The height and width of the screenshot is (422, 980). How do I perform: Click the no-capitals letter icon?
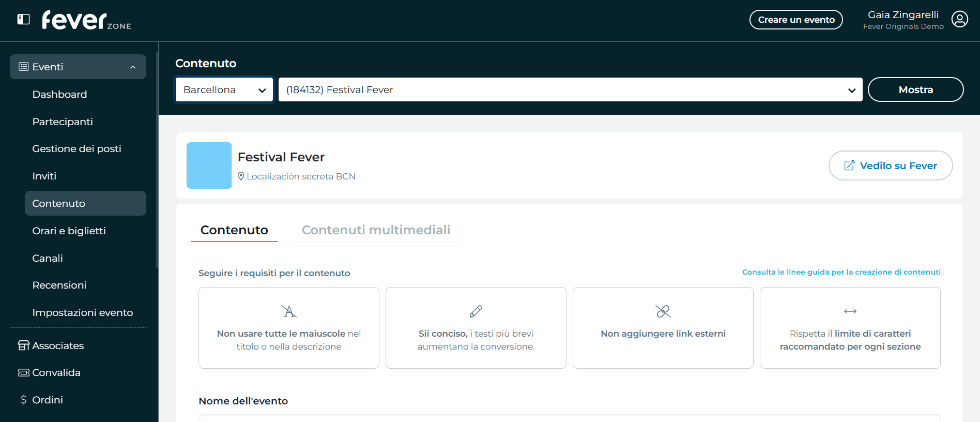click(289, 311)
